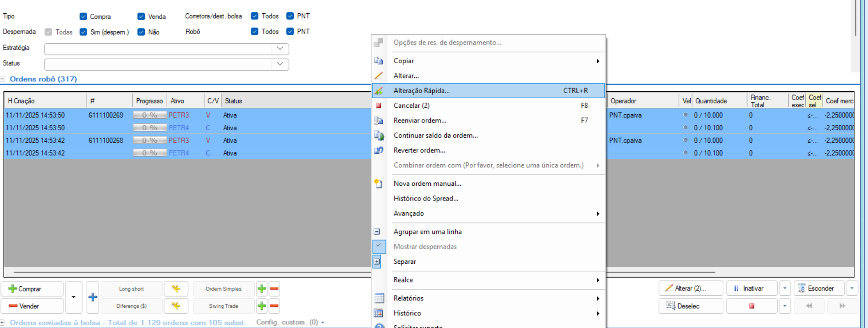The width and height of the screenshot is (868, 328).
Task: Uncheck the Compra checkbox
Action: point(83,17)
